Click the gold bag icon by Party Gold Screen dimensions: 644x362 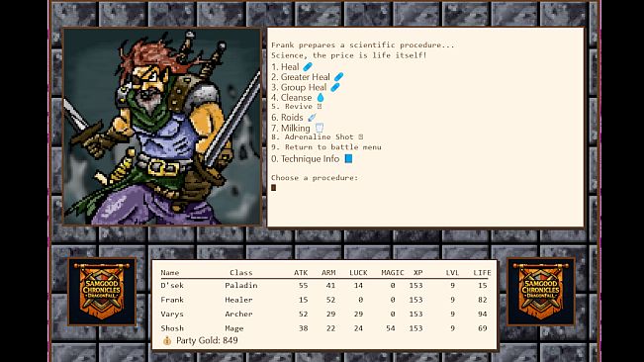pos(167,340)
